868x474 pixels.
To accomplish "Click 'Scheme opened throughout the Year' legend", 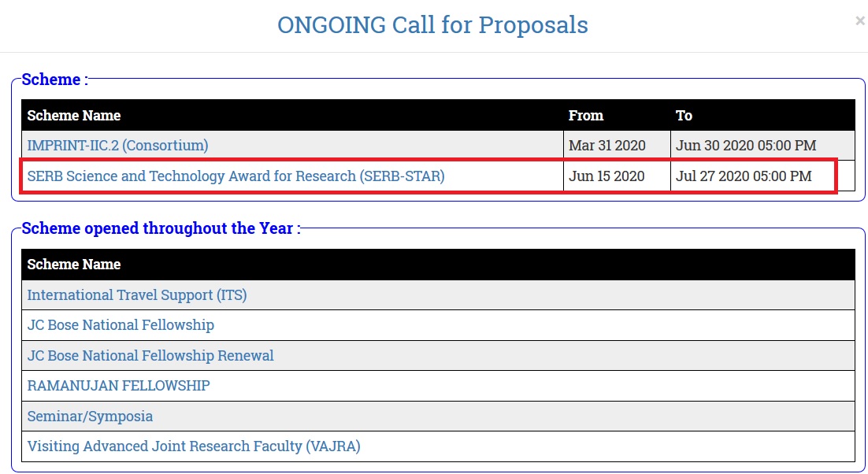I will point(161,228).
